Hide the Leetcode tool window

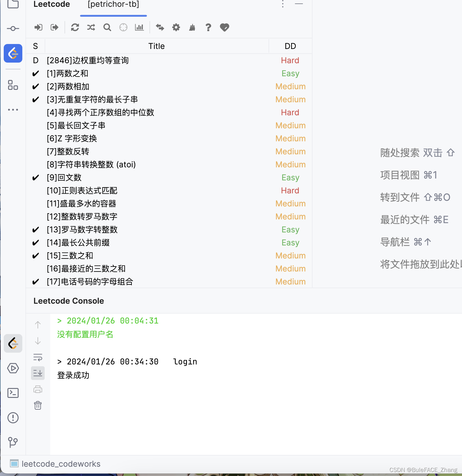pos(299,4)
